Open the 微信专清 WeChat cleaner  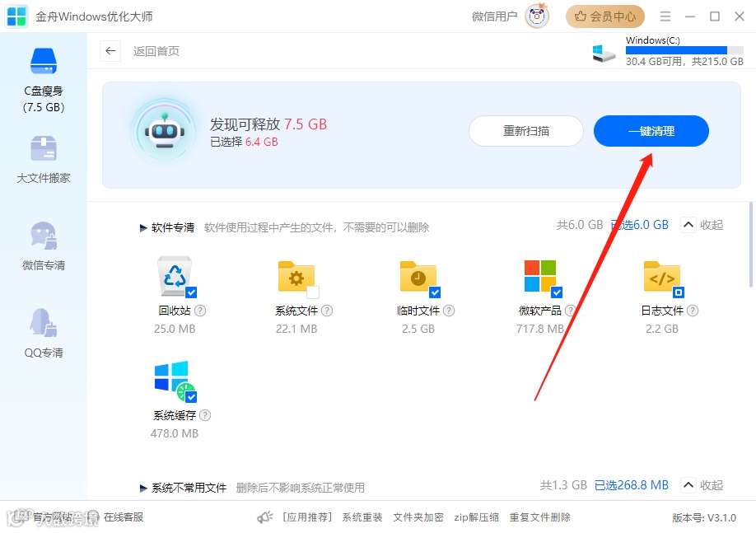(44, 246)
